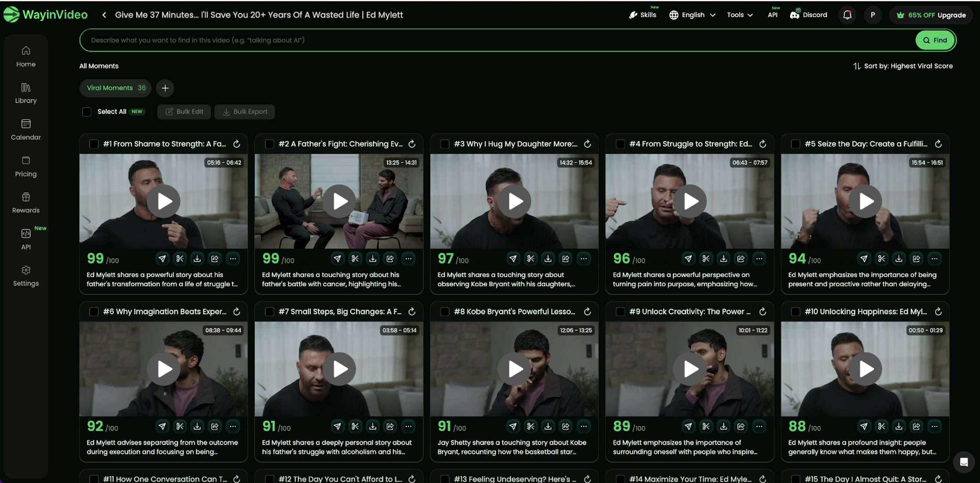This screenshot has height=483, width=980.
Task: Play clip #2 A Father's Fight
Action: (339, 202)
